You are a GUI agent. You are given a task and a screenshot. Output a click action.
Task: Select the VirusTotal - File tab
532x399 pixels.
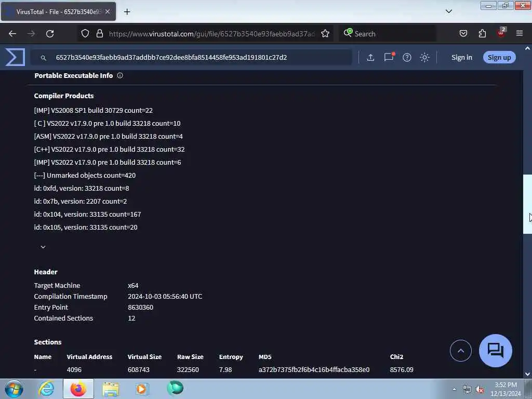click(x=58, y=11)
